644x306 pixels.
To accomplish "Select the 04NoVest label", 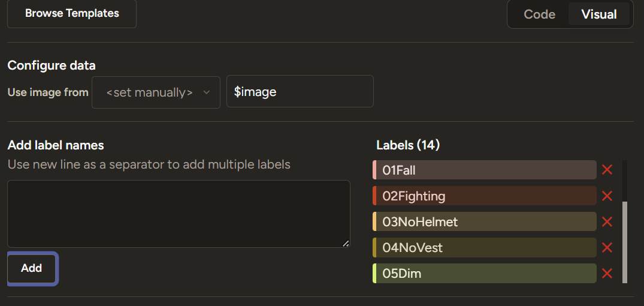I will (485, 247).
